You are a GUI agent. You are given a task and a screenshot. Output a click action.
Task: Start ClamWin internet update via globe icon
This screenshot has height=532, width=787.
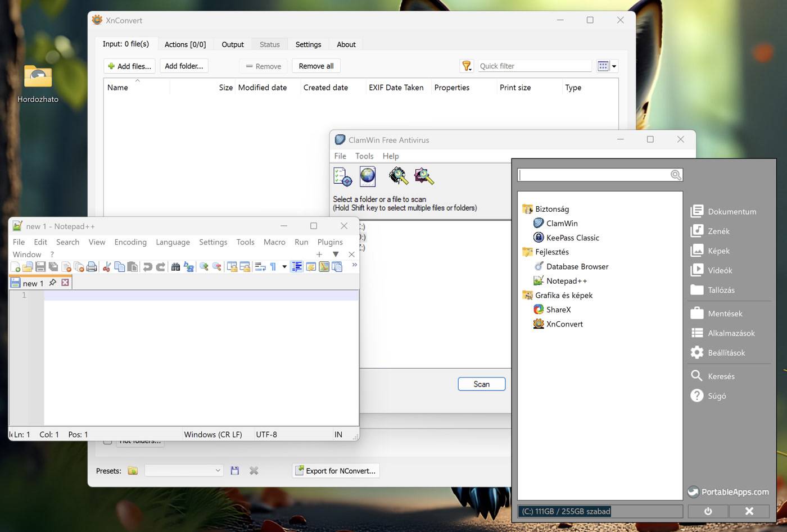368,177
